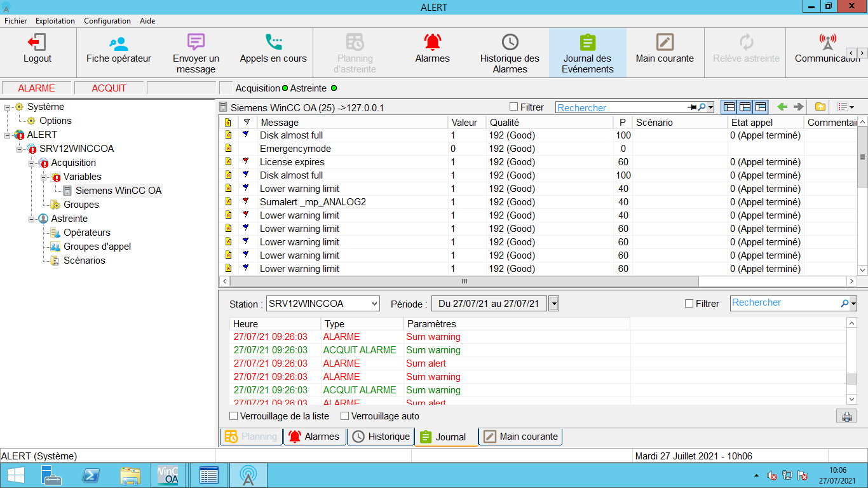Viewport: 868px width, 488px height.
Task: Enable the Verrouillage auto checkbox
Action: (345, 416)
